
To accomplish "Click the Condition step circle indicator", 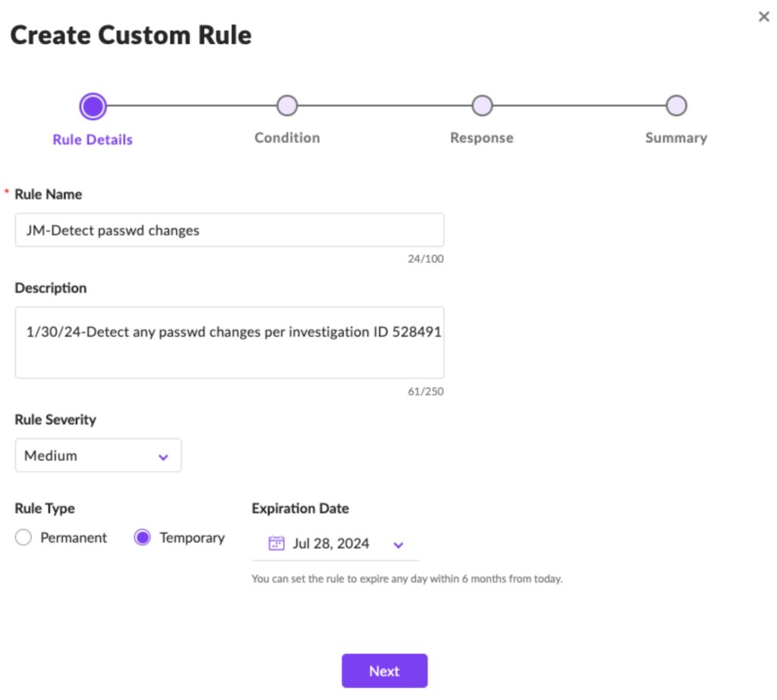I will (287, 106).
